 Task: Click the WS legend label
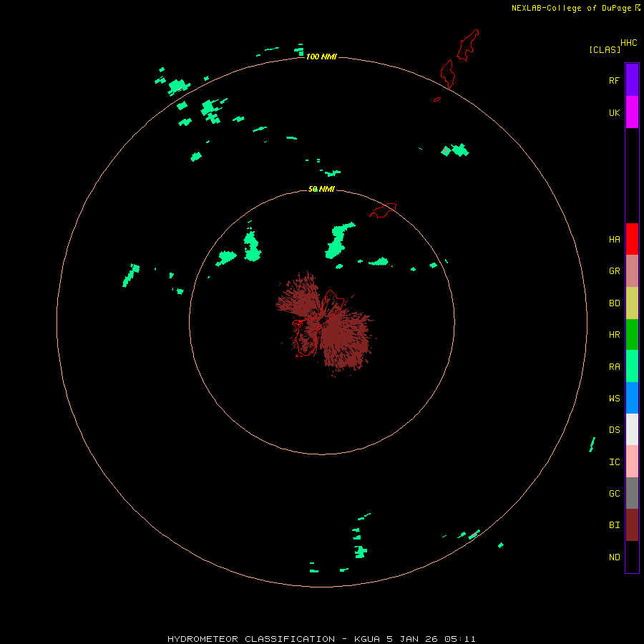coord(614,399)
